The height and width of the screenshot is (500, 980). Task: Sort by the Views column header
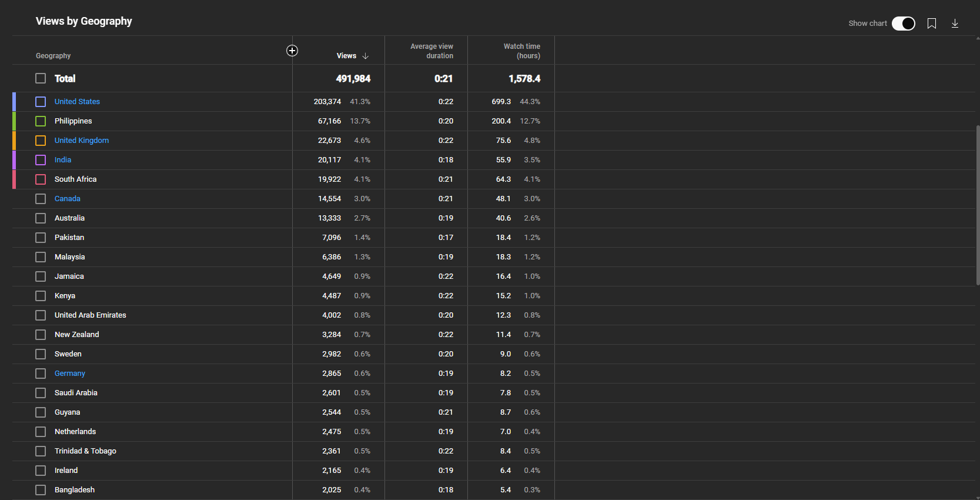click(x=346, y=56)
